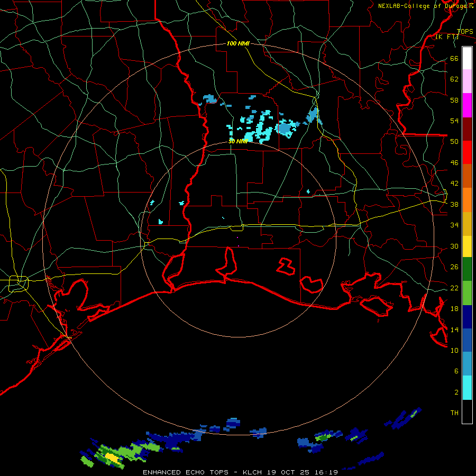The width and height of the screenshot is (476, 476).
Task: Select the 38 legend value
Action: click(x=454, y=205)
